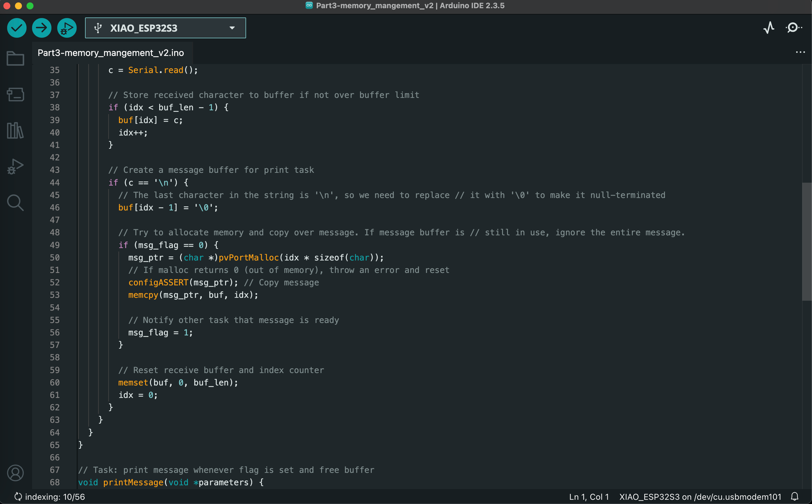Click the indexing progress status item
Viewport: 812px width, 504px height.
50,497
